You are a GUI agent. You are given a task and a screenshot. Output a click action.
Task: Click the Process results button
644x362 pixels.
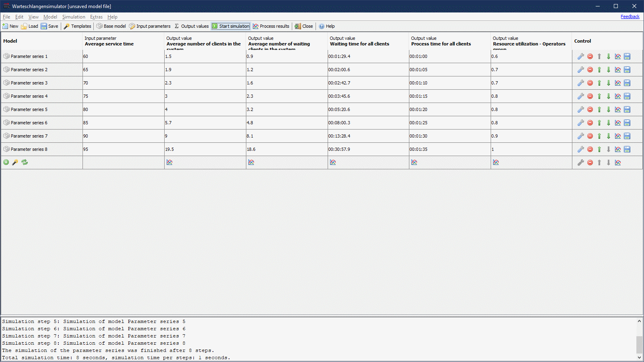(x=271, y=26)
